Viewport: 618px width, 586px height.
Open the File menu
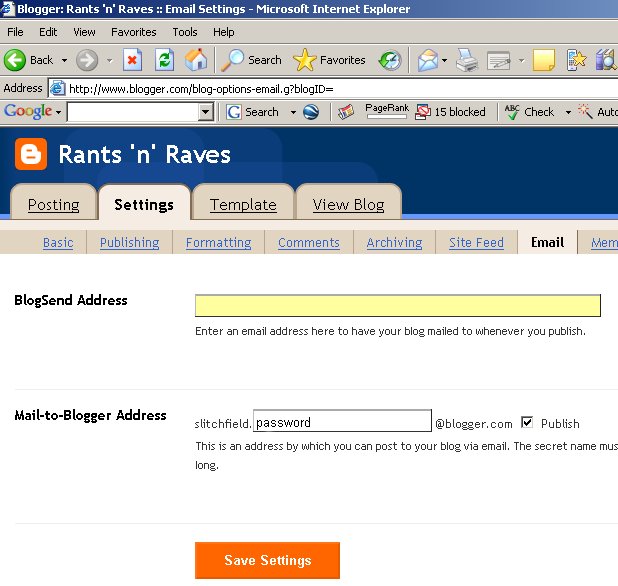pyautogui.click(x=15, y=32)
